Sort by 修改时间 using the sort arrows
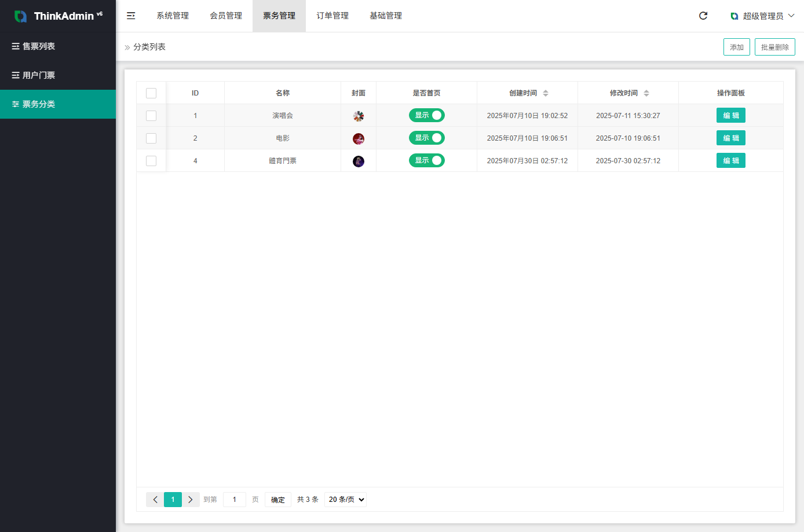804x532 pixels. click(x=646, y=93)
